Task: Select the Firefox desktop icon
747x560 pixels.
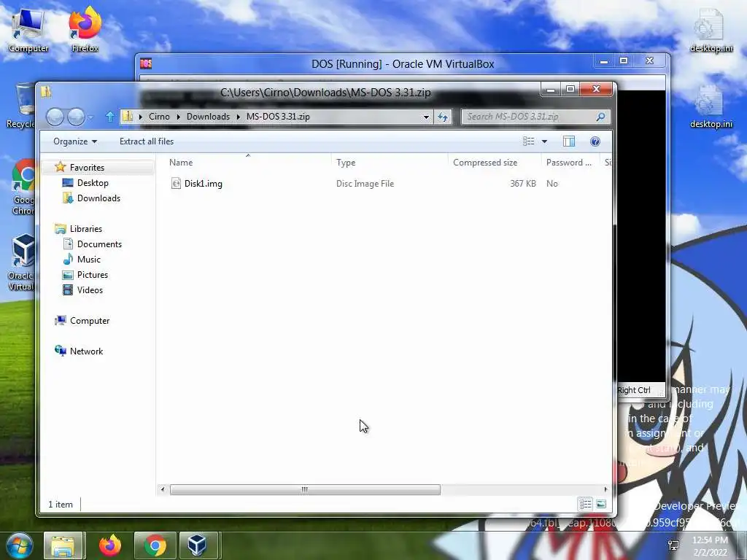Action: [85, 29]
